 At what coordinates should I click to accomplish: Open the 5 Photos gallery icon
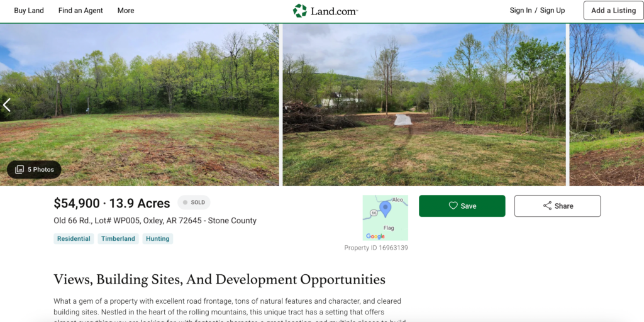coord(19,170)
